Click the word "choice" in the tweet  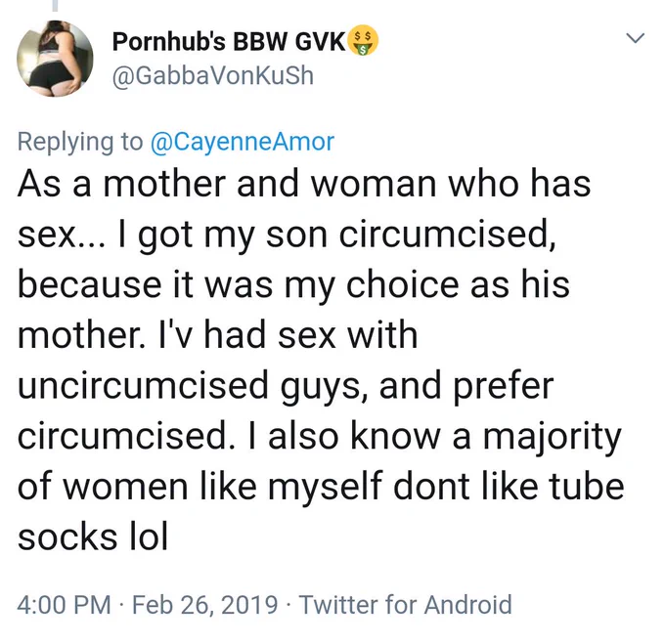click(x=403, y=284)
